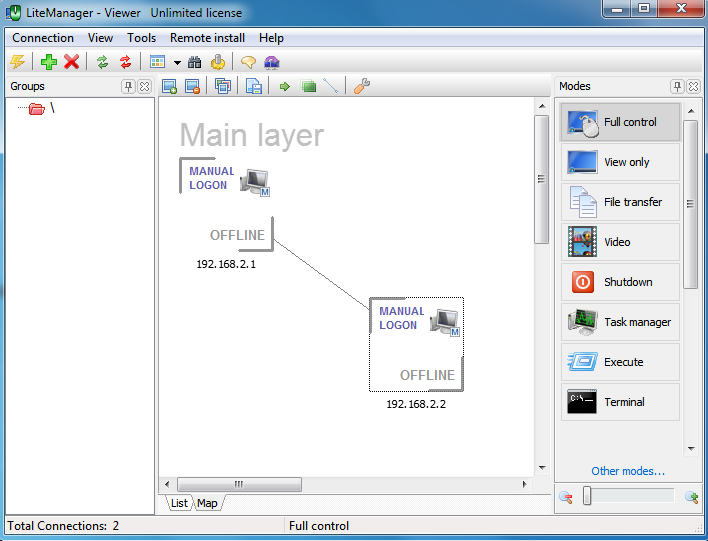Screen dimensions: 708x541
Task: Click the view style grid icon
Action: coord(157,62)
